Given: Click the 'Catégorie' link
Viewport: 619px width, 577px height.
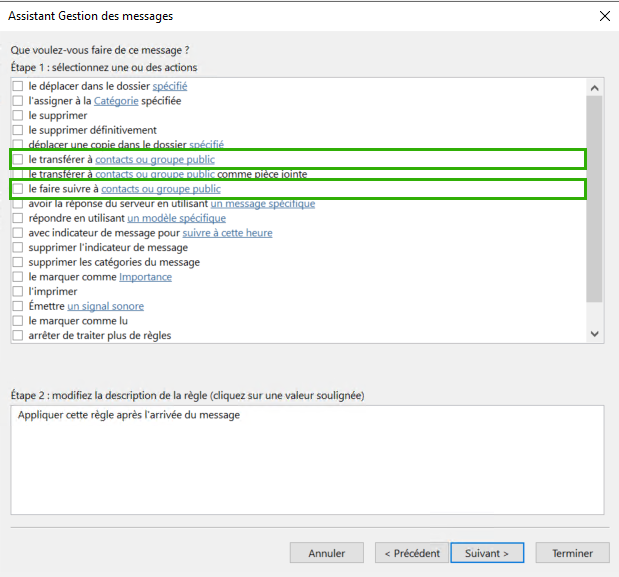Looking at the screenshot, I should (116, 101).
